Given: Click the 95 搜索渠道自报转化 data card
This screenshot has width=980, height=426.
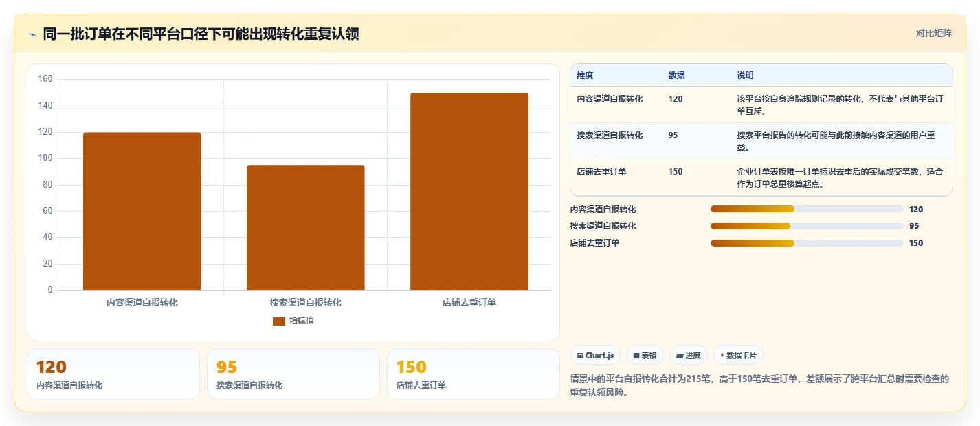Looking at the screenshot, I should pos(293,374).
